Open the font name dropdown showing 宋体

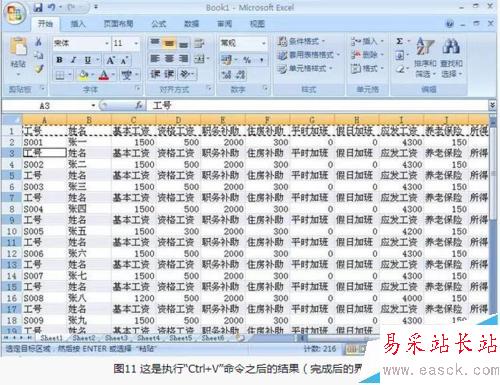107,43
